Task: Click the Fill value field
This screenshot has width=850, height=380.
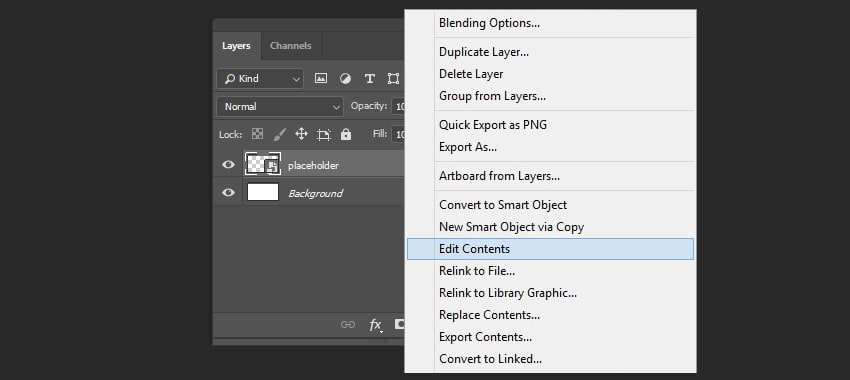Action: [x=399, y=133]
